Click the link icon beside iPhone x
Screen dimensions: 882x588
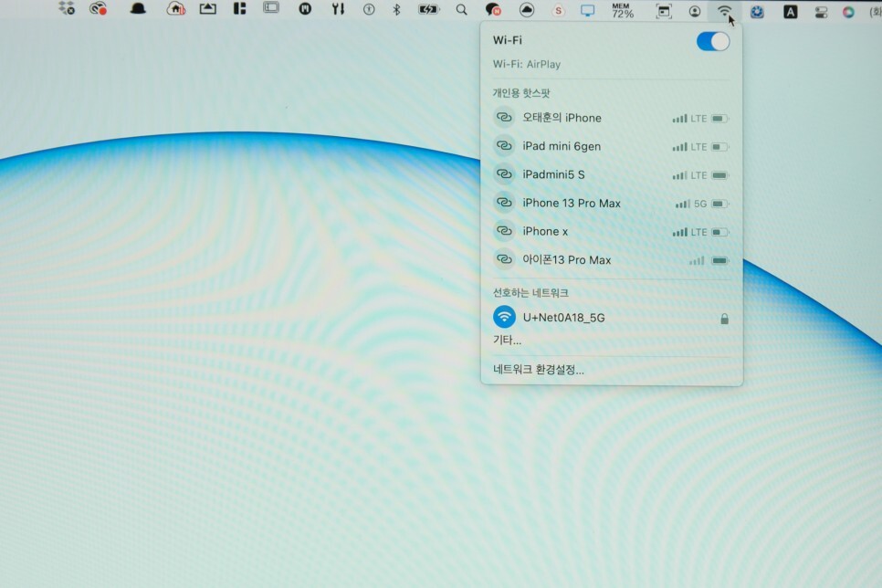504,231
